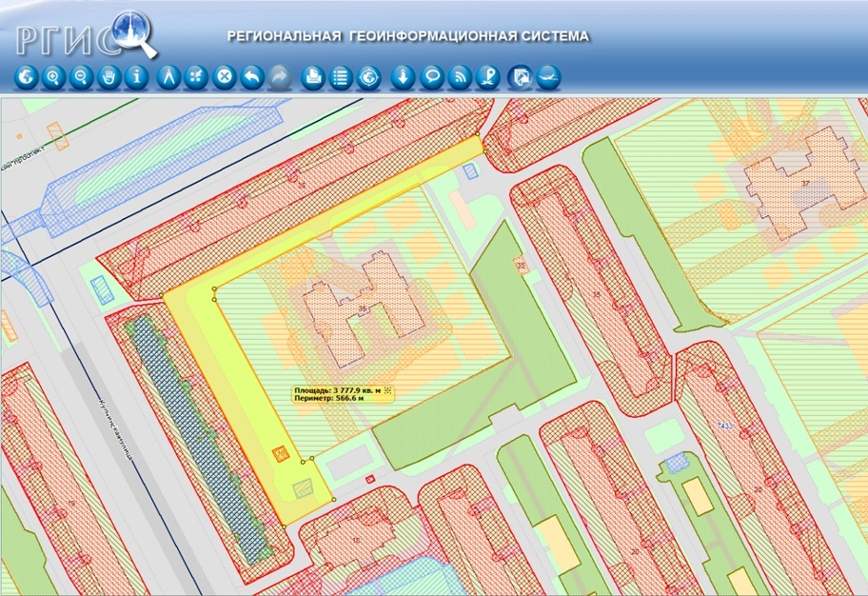This screenshot has width=868, height=596.
Task: Click the globe with crosshair icon
Action: [x=368, y=77]
